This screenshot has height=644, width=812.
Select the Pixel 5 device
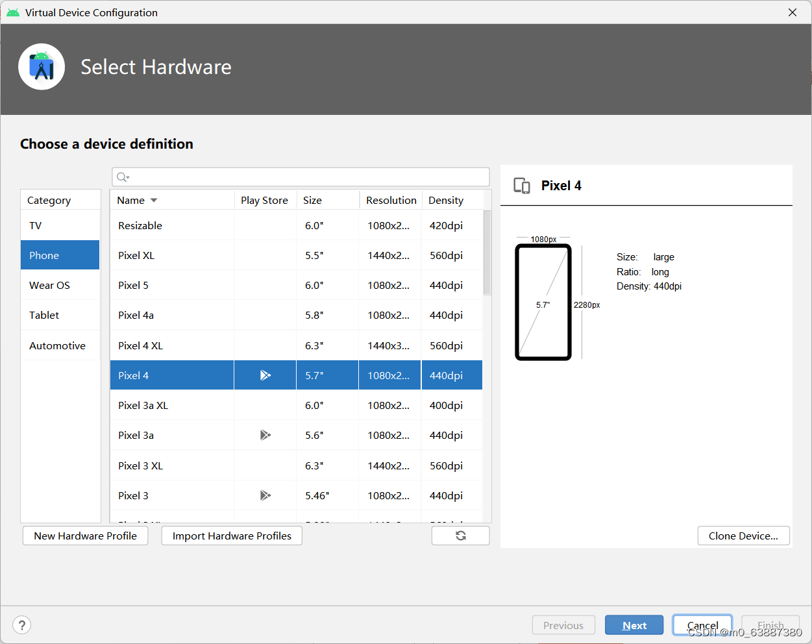(x=297, y=285)
